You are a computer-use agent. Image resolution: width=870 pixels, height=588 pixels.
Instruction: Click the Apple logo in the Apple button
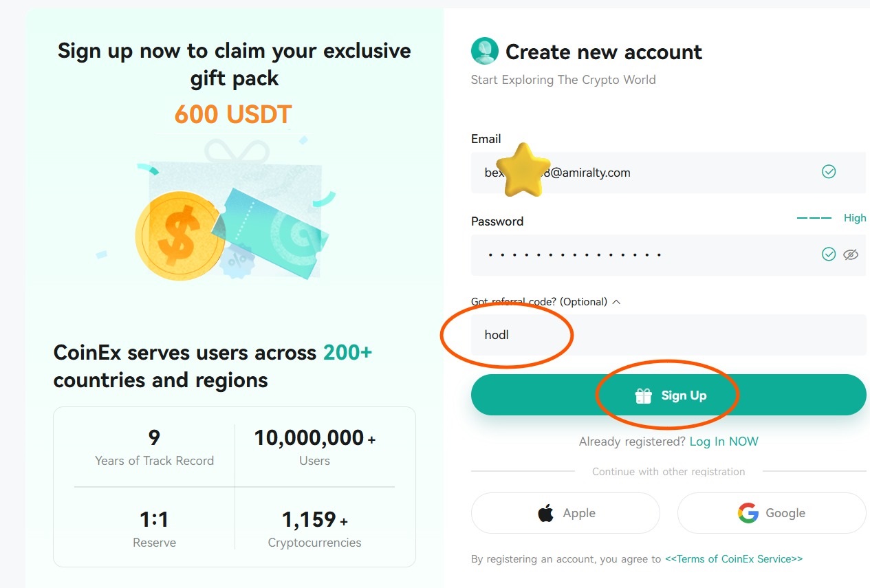click(x=544, y=512)
